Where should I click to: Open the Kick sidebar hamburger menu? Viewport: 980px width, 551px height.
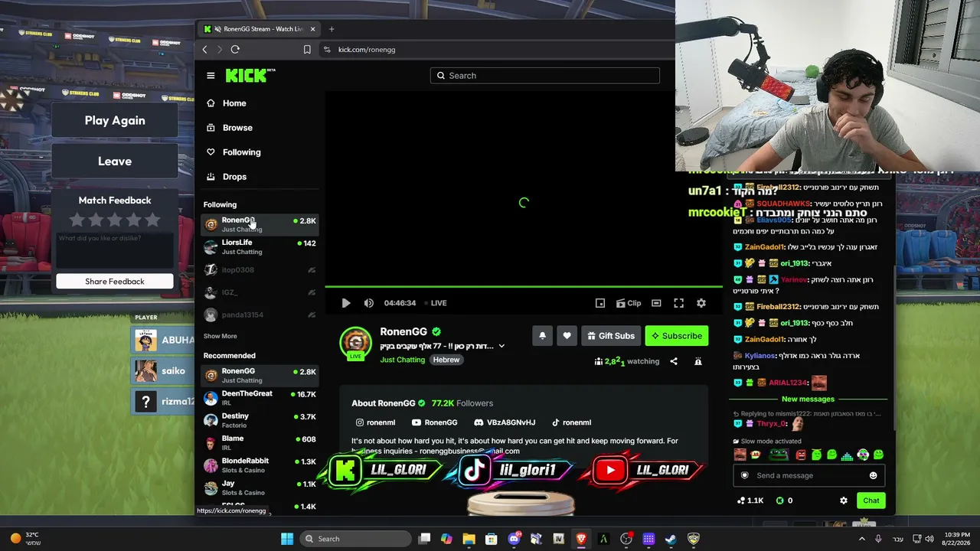[x=211, y=76]
